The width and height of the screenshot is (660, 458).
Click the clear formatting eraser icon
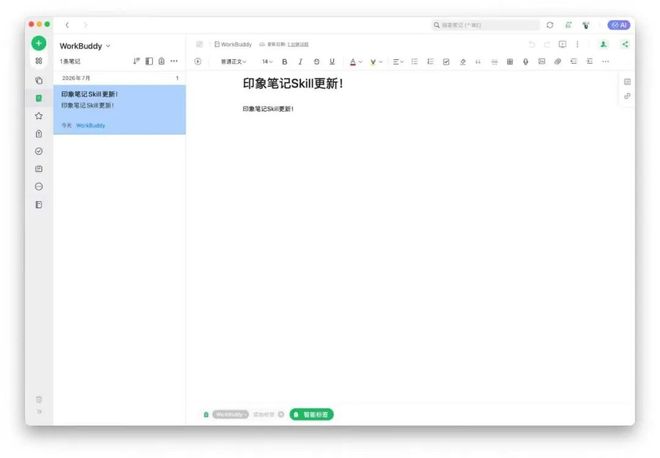click(x=463, y=62)
